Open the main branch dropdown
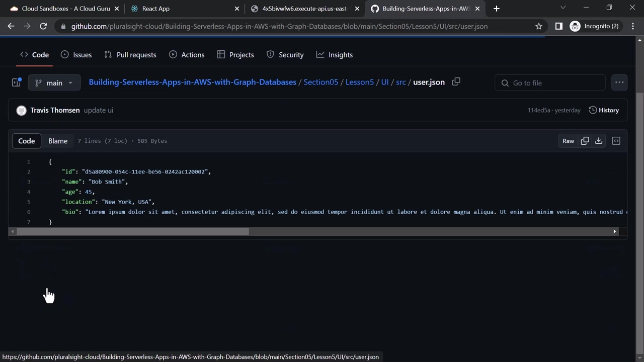 tap(54, 83)
